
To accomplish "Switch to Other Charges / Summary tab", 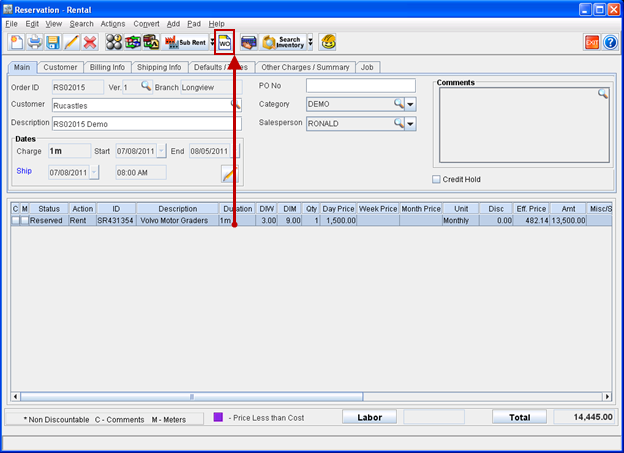I will click(x=305, y=67).
